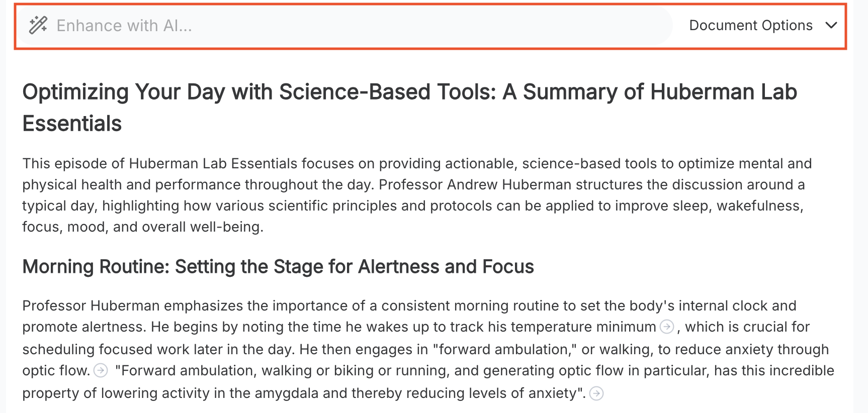868x413 pixels.
Task: Click the words "focus, mood" ending the intro
Action: point(65,227)
